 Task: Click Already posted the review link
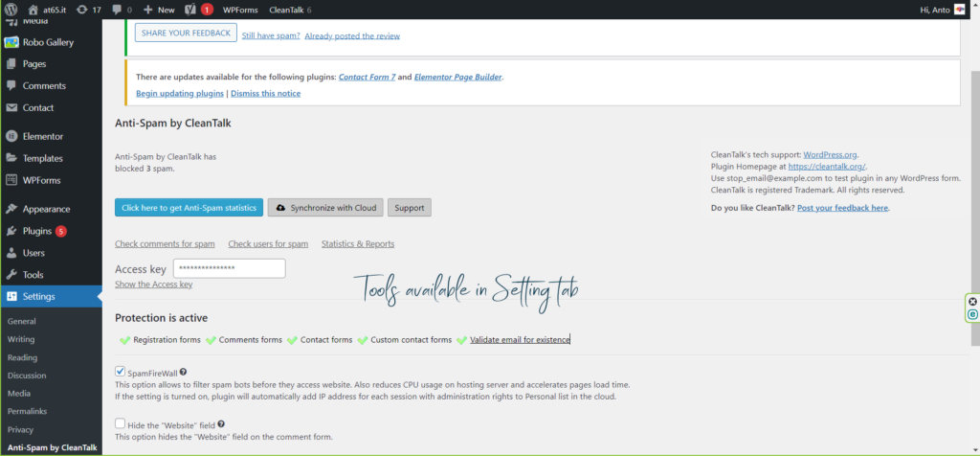[352, 35]
